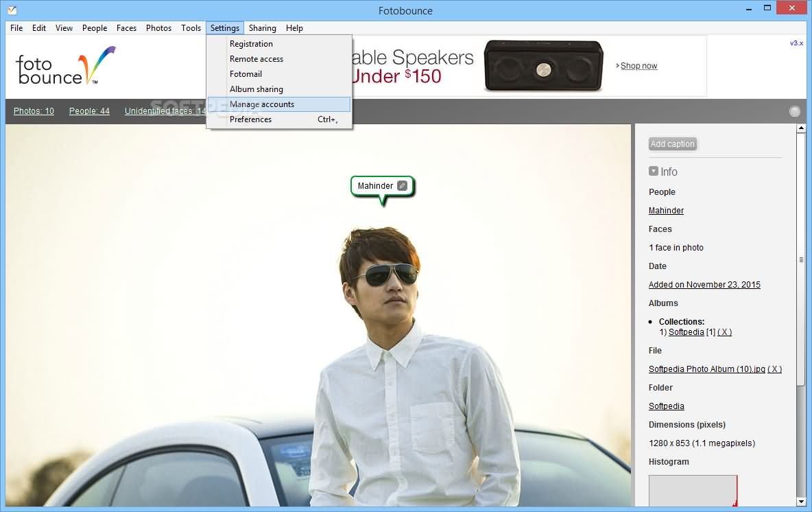Click the 'Collections:' label
This screenshot has width=812, height=512.
pos(682,321)
